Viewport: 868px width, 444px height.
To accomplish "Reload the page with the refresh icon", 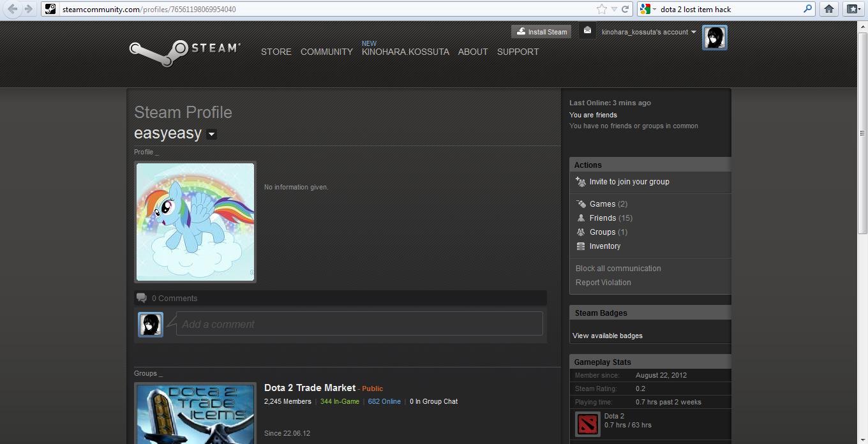I will pos(625,9).
